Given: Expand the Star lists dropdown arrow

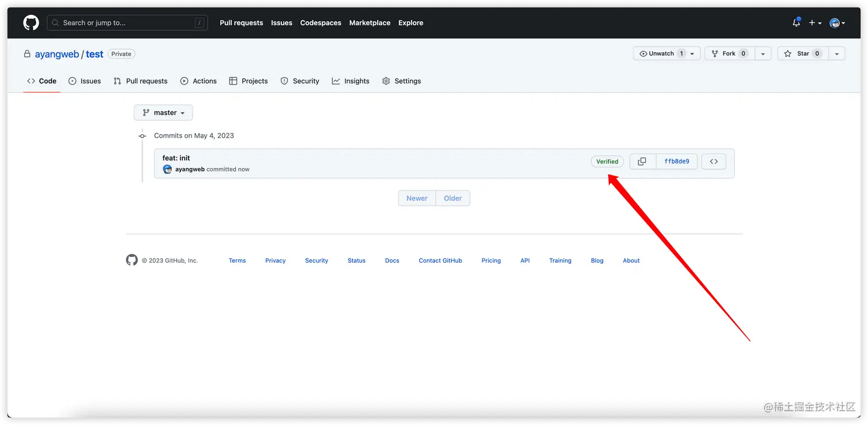Looking at the screenshot, I should click(836, 54).
